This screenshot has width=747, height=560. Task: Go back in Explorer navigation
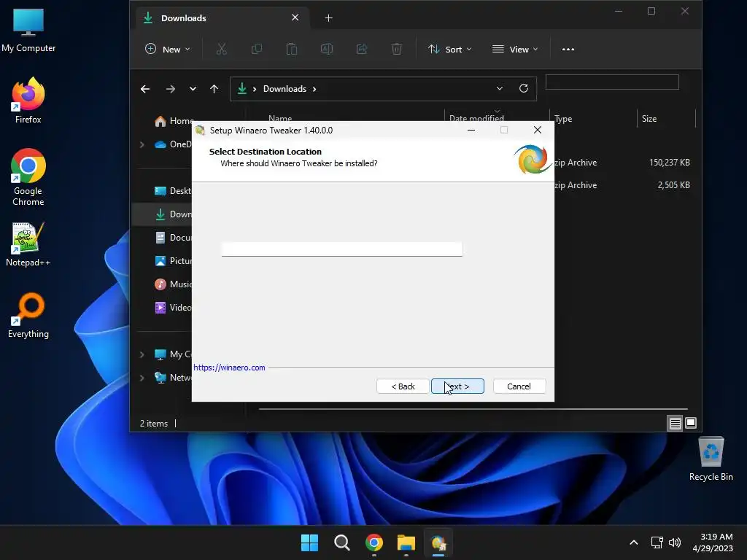[x=145, y=89]
